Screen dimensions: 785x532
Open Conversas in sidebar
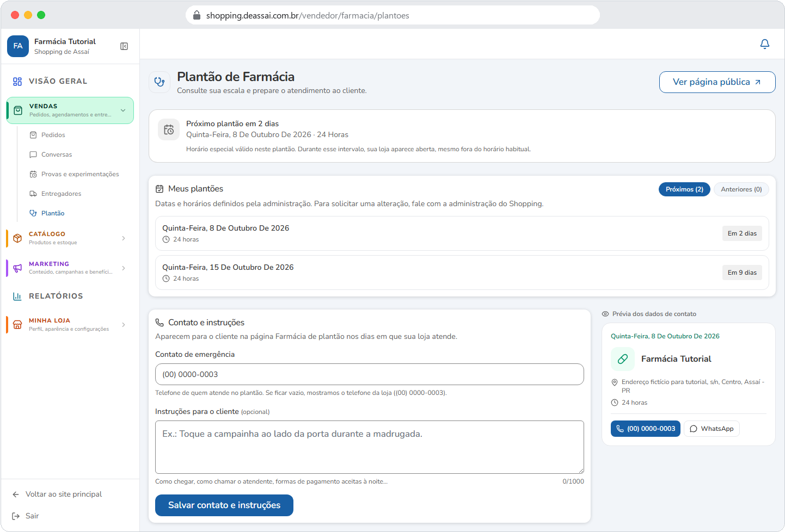click(56, 154)
